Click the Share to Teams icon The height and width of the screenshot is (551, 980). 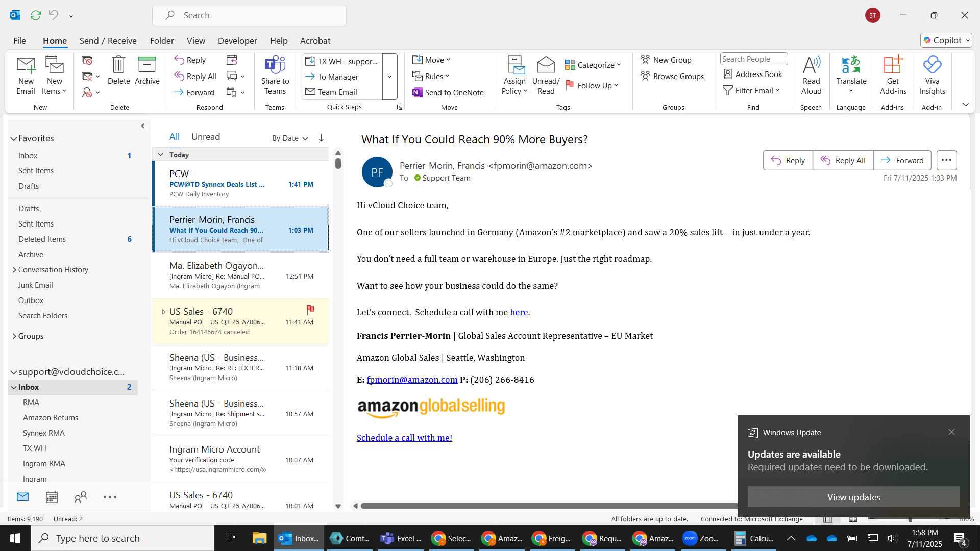[x=275, y=65]
